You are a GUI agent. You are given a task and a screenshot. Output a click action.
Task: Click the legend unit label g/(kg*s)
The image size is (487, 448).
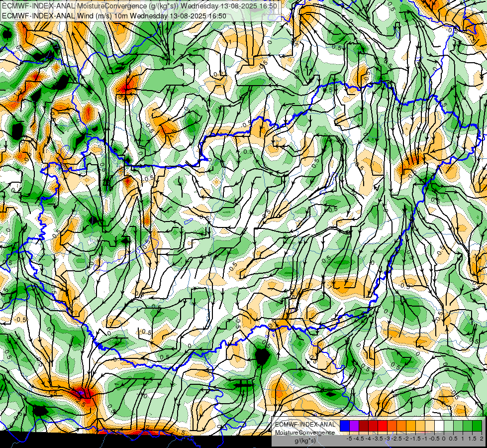pos(305,441)
